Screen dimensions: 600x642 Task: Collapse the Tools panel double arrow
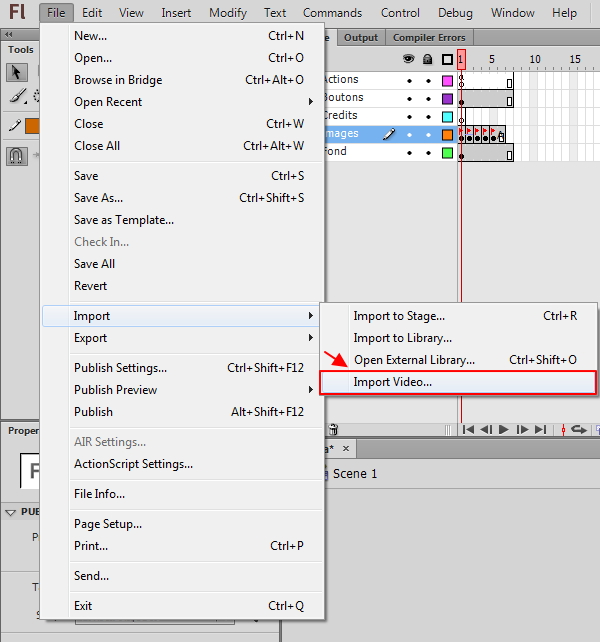(x=9, y=35)
